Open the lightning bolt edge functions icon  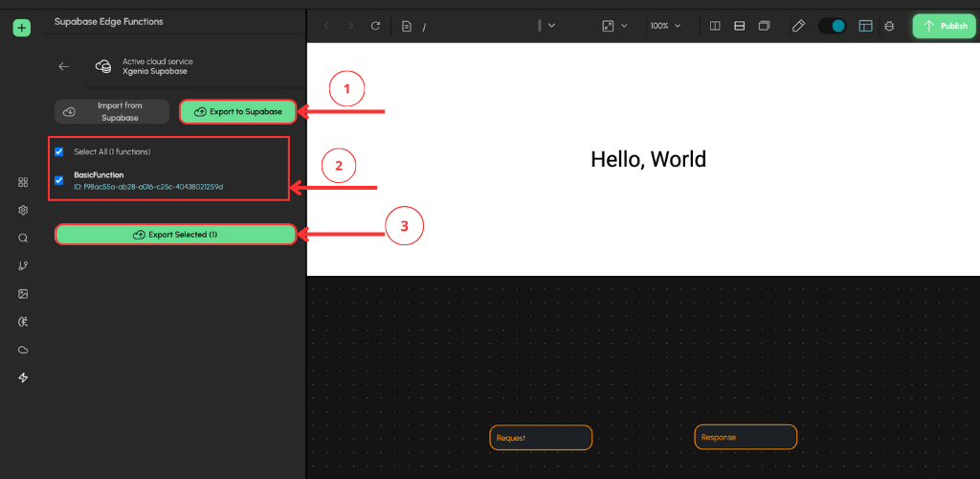(23, 377)
